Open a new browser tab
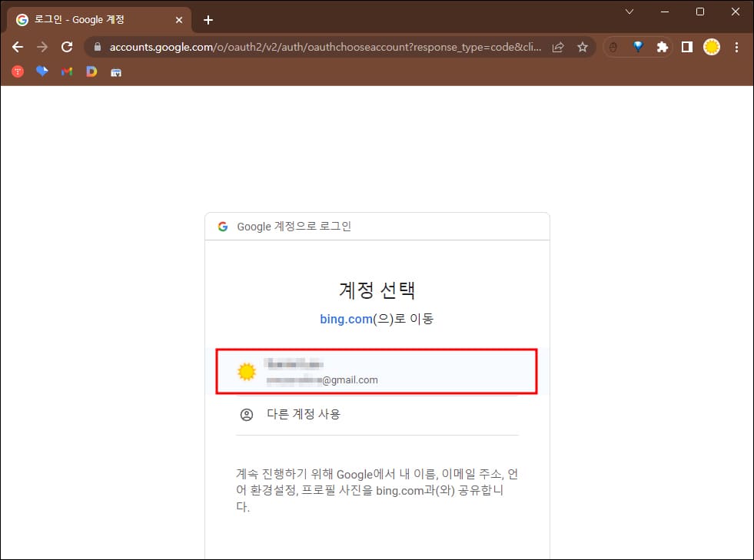Viewport: 754px width, 560px height. coord(208,20)
